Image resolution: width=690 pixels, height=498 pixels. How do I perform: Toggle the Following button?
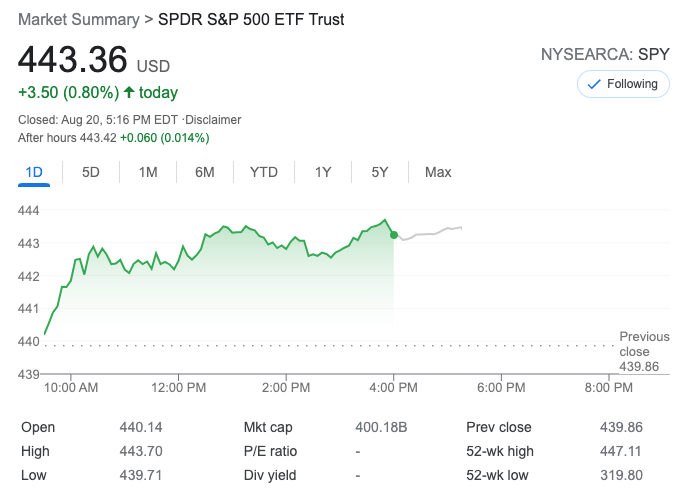(x=623, y=84)
